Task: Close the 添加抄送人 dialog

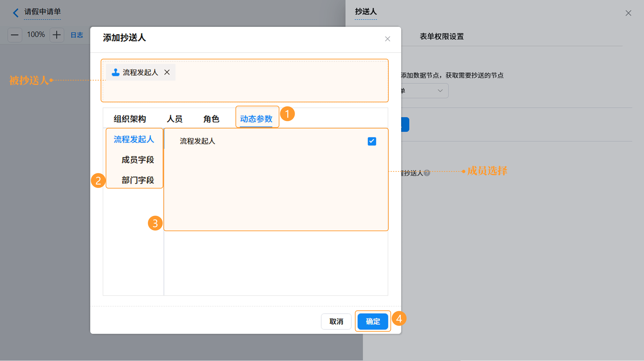Action: pos(388,39)
